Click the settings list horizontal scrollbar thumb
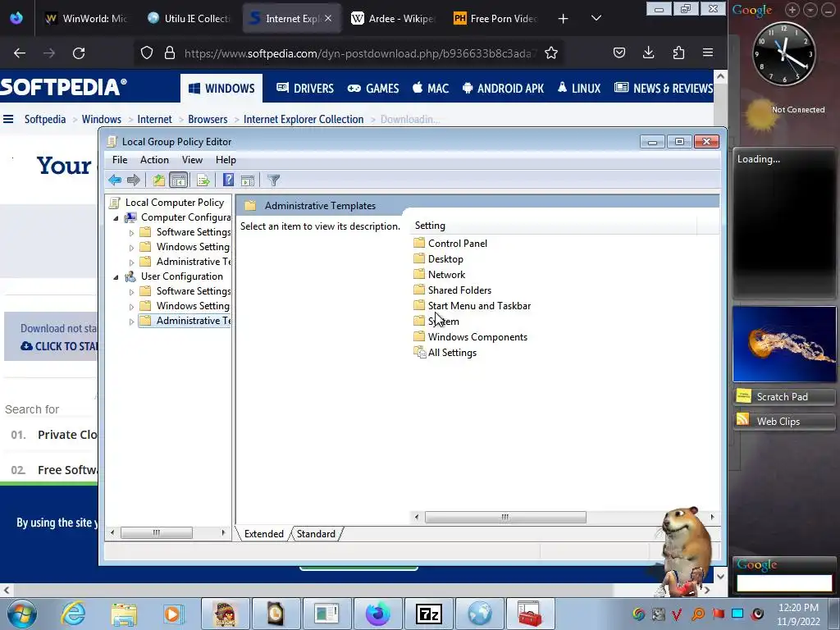 pos(505,517)
